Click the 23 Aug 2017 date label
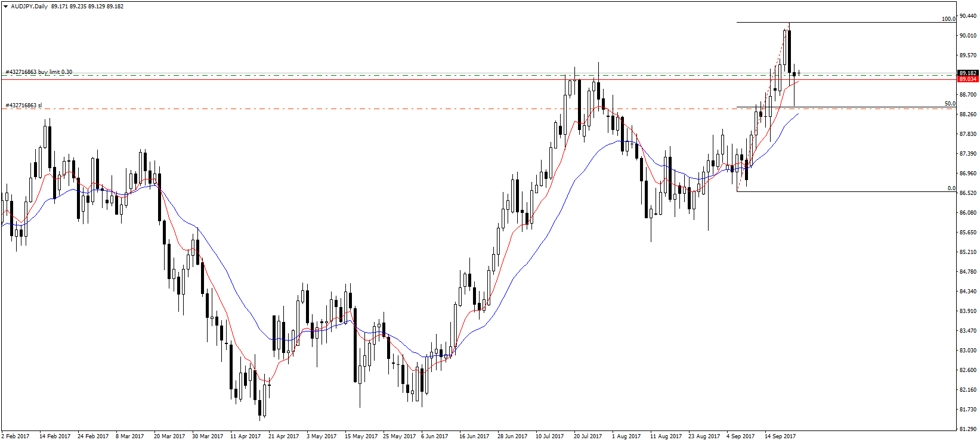 coord(704,436)
